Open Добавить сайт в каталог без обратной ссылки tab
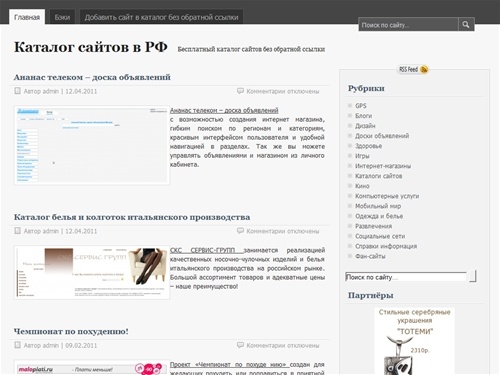 pyautogui.click(x=161, y=17)
